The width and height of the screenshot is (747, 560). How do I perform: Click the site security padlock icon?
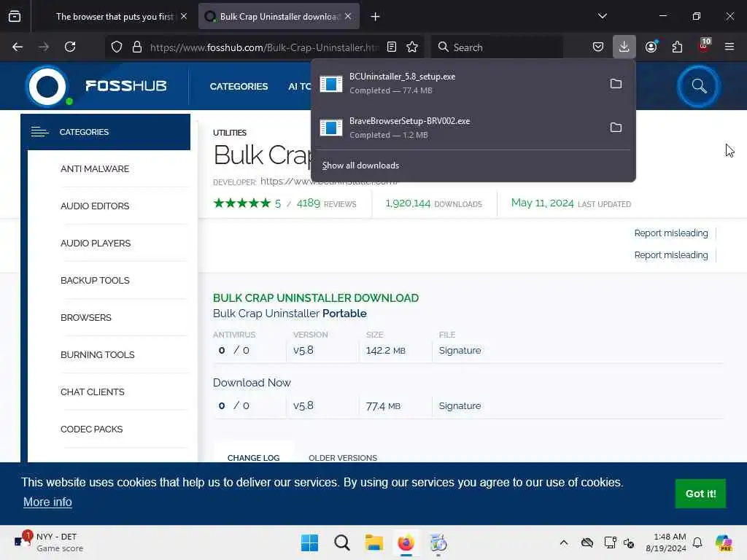(137, 47)
